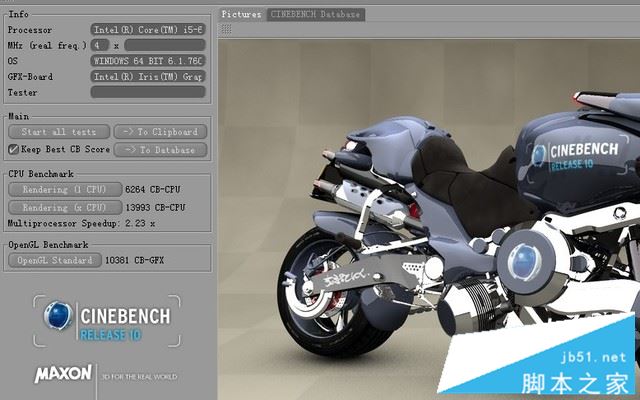The image size is (640, 400).
Task: Click the 6264 CB-CPU result text
Action: (x=153, y=189)
